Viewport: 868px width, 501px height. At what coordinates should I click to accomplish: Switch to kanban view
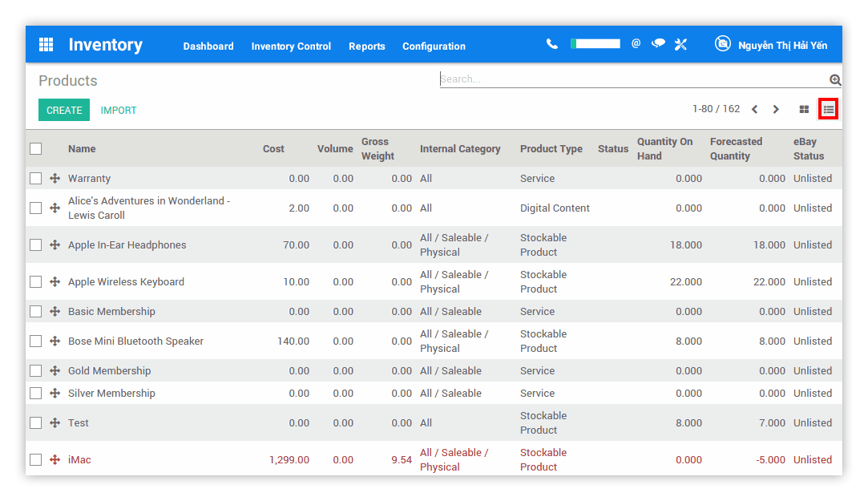(805, 108)
